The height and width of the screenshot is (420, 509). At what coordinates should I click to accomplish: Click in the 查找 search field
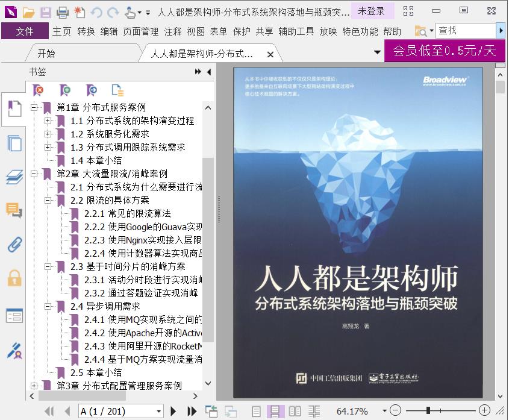[465, 31]
